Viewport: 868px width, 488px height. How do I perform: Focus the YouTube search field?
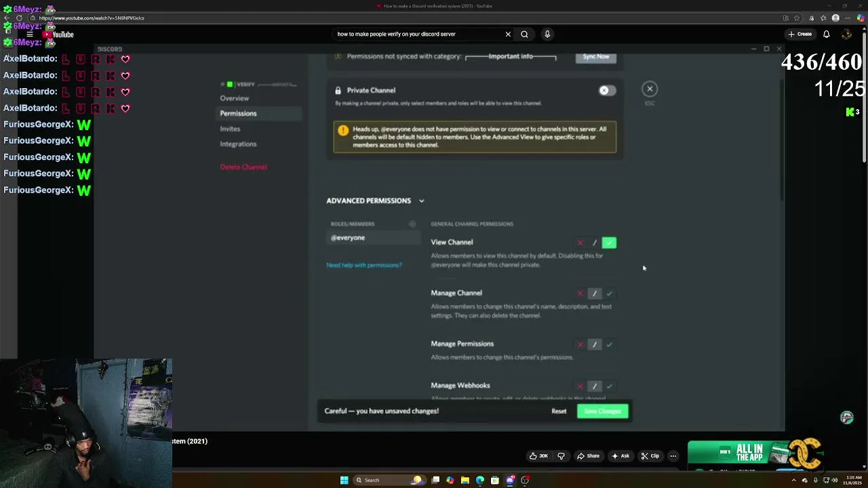click(417, 34)
